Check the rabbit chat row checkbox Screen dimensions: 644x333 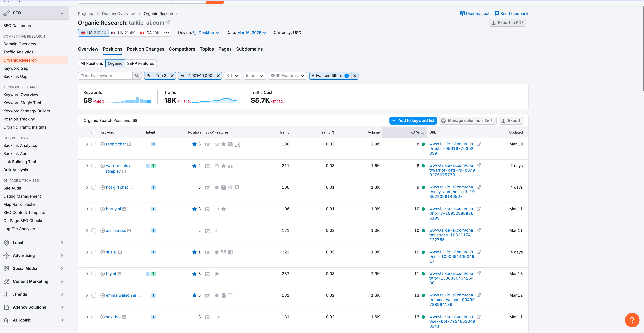coord(94,144)
